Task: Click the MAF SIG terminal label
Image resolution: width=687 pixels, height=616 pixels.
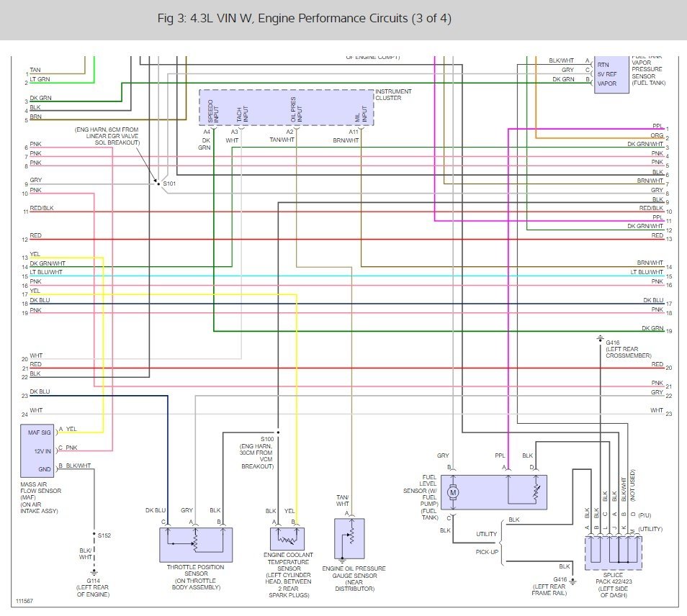Action: (40, 432)
